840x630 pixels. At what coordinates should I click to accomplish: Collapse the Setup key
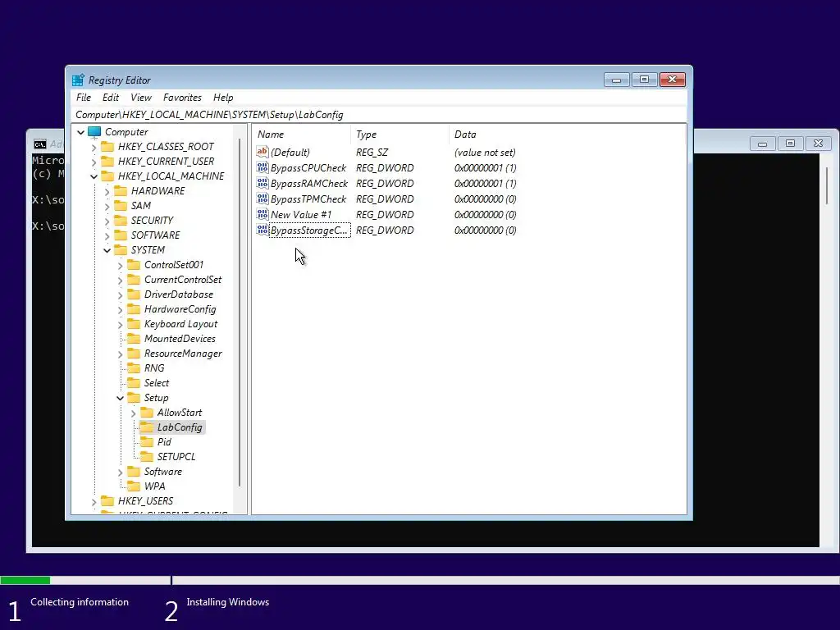120,398
